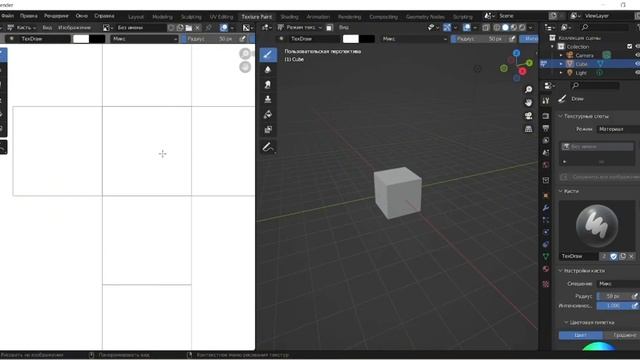Open blend mode dropdown in image editor header
Image resolution: width=640 pixels, height=360 pixels.
point(144,39)
